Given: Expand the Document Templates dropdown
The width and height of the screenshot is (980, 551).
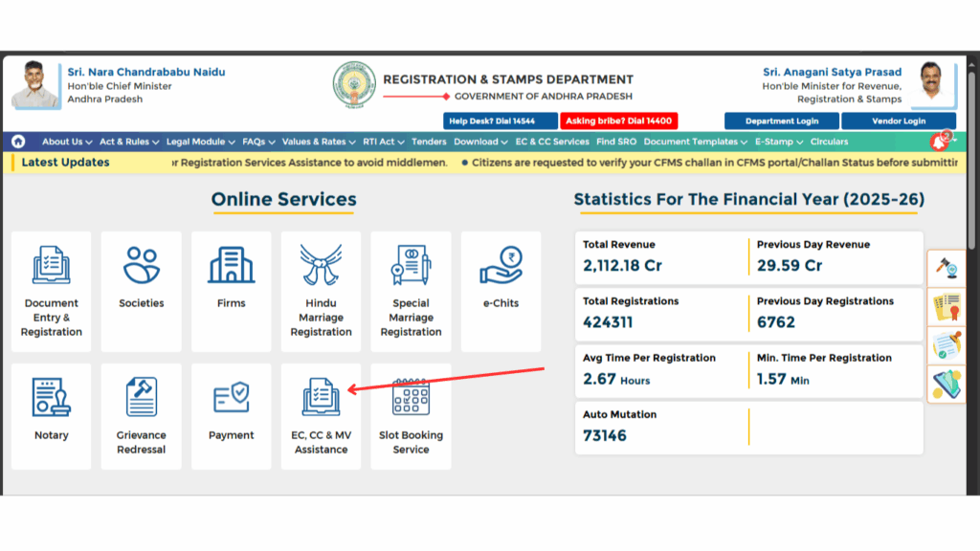Looking at the screenshot, I should click(695, 142).
